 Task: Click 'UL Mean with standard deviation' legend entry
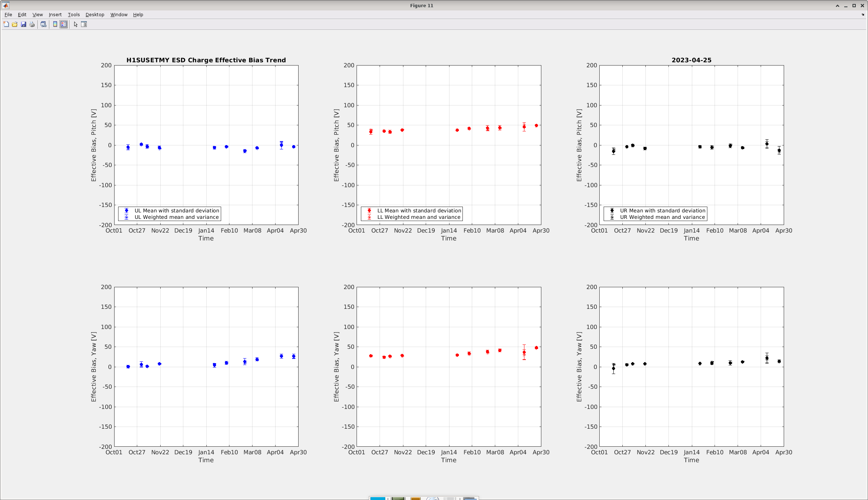177,211
